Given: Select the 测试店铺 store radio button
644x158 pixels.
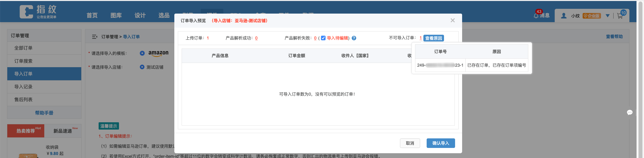Looking at the screenshot, I should click(142, 67).
